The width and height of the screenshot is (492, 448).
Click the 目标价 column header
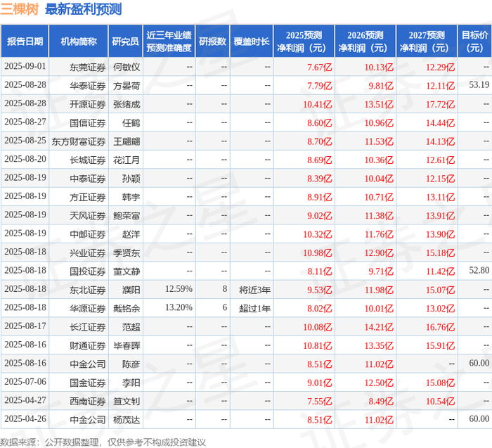[474, 41]
